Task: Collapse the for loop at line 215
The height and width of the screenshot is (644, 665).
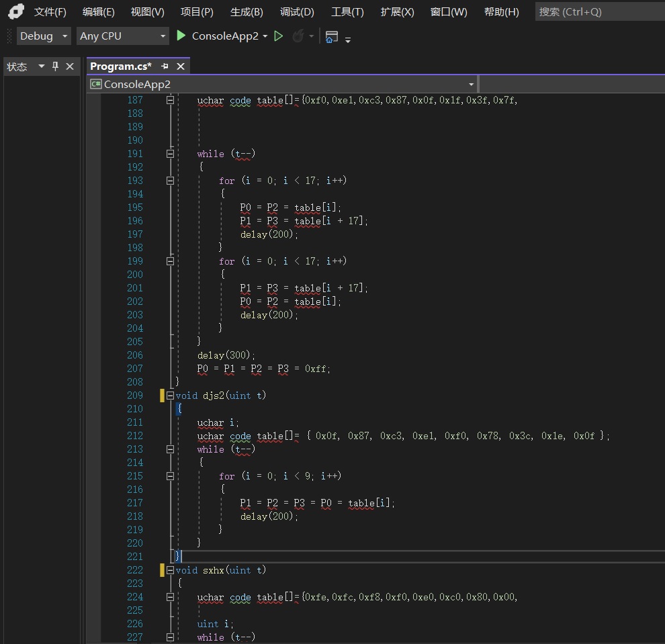Action: (x=170, y=476)
